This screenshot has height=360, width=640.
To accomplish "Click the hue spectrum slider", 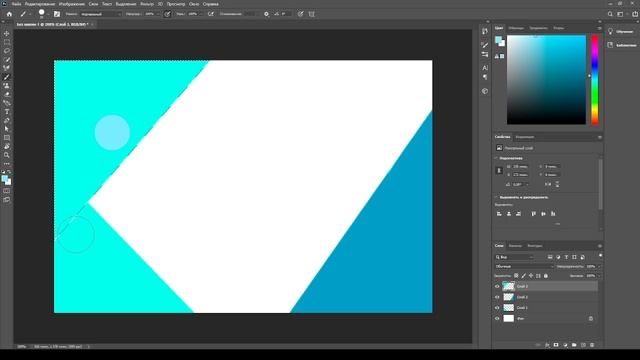I will 595,80.
